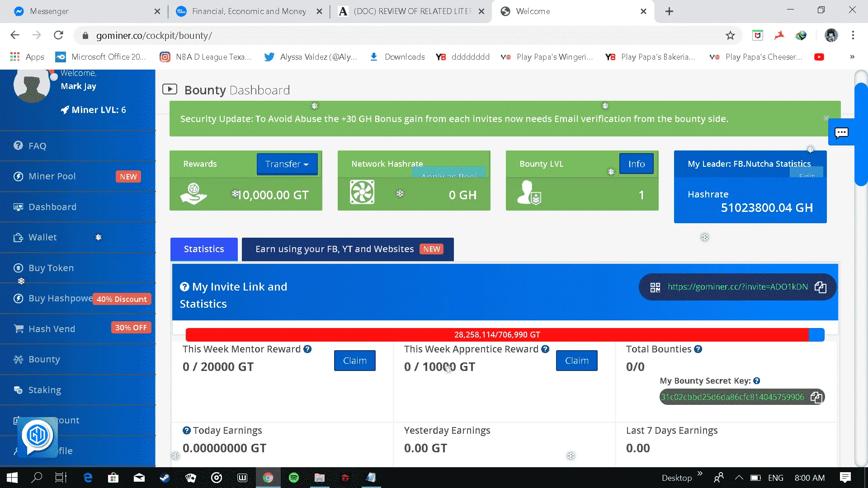
Task: Copy the invite link with copy icon
Action: click(x=820, y=287)
